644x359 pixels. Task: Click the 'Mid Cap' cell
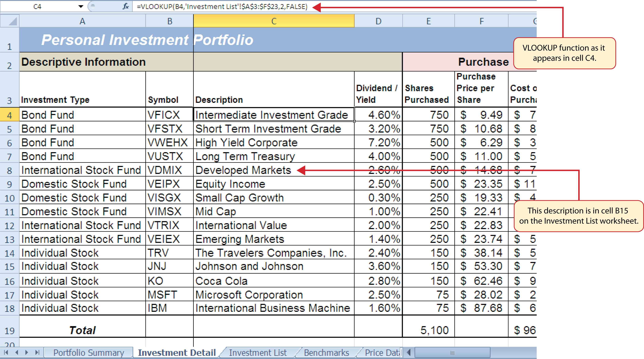tap(274, 211)
